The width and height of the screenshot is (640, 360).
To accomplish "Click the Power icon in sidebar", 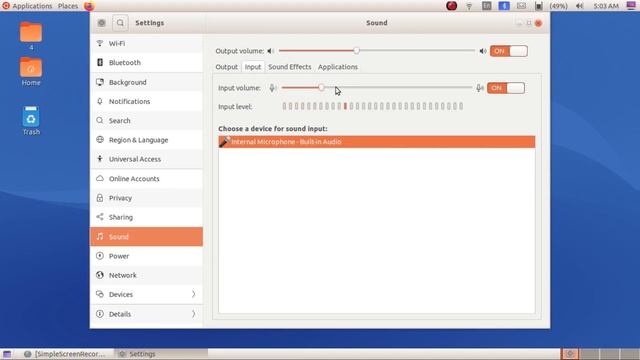I will (100, 256).
